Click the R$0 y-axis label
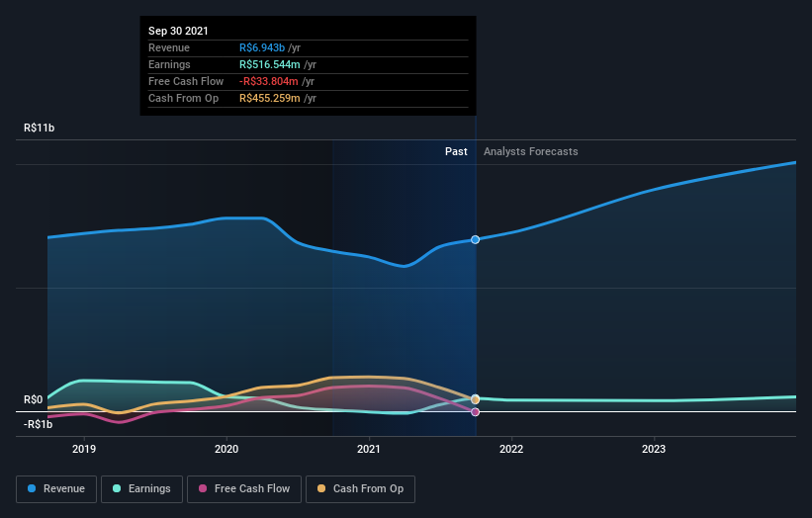 coord(34,399)
